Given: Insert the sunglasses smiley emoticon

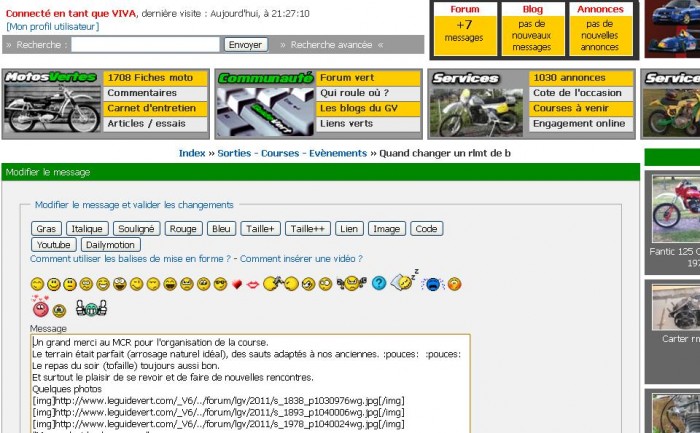Looking at the screenshot, I should [x=220, y=284].
